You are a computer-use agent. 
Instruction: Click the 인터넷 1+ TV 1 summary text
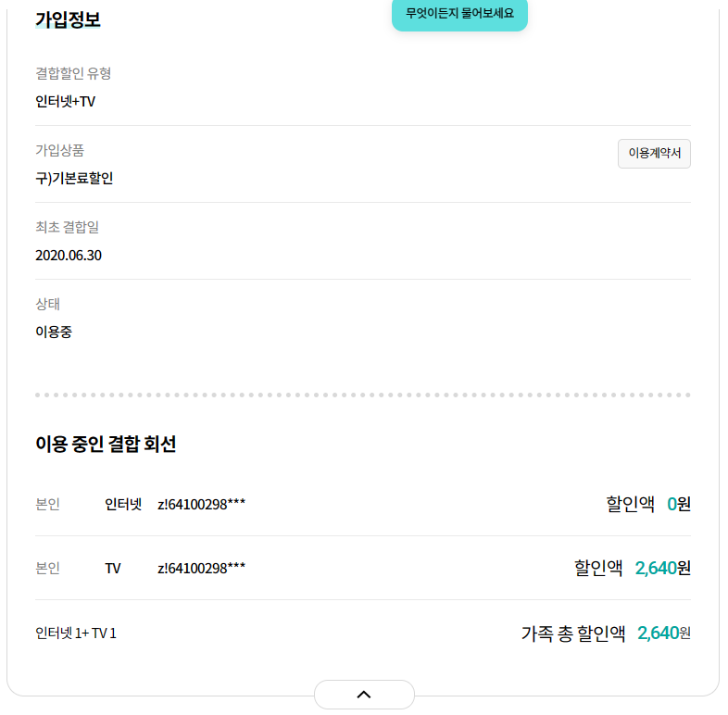tap(76, 633)
